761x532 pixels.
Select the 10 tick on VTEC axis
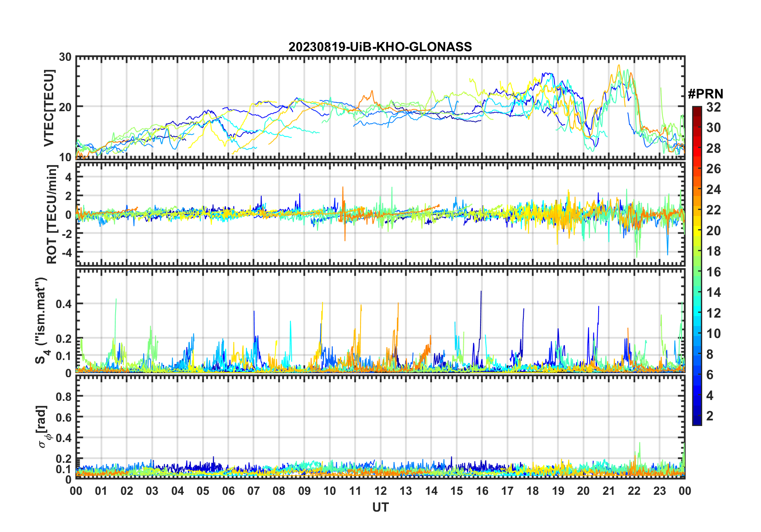(65, 157)
